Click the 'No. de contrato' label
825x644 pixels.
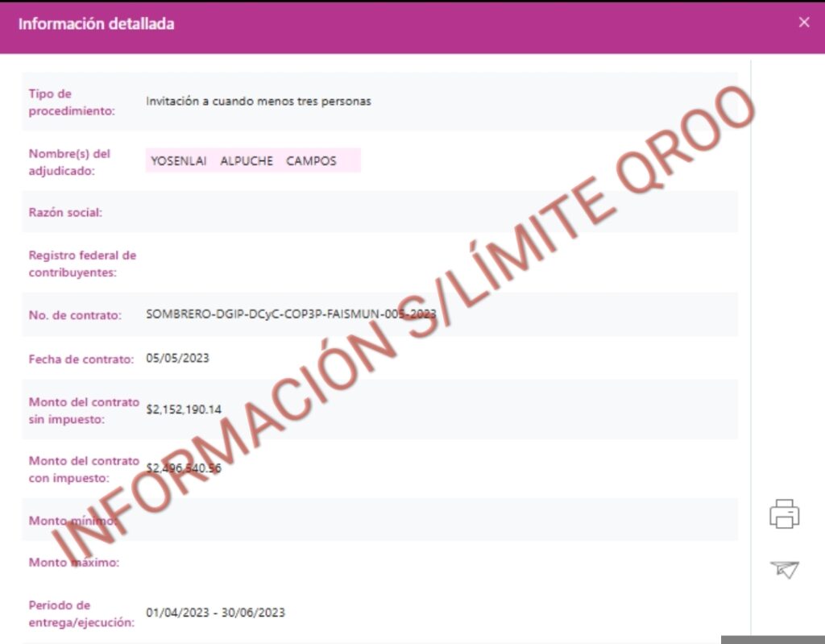coord(75,315)
